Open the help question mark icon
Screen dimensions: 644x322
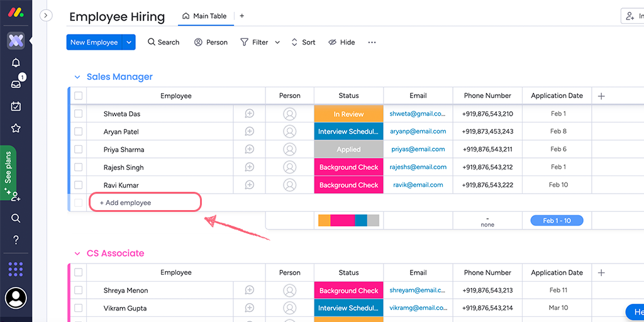(x=16, y=240)
